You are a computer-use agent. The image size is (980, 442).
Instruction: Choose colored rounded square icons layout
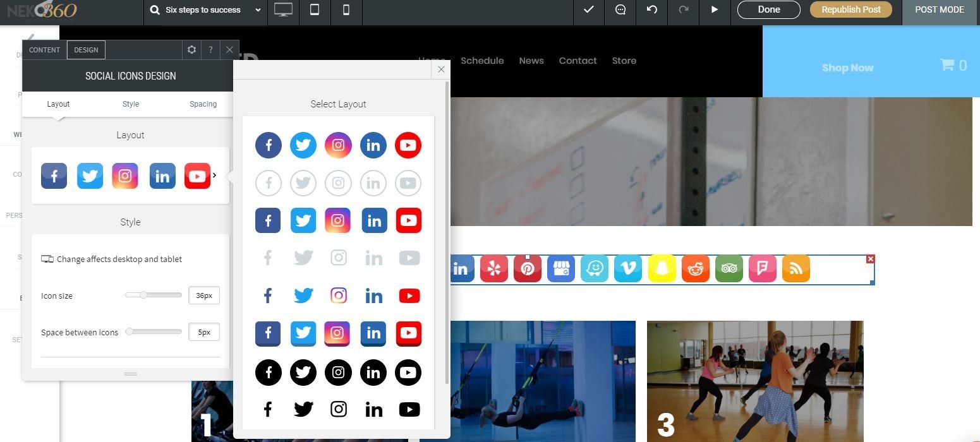pyautogui.click(x=338, y=220)
